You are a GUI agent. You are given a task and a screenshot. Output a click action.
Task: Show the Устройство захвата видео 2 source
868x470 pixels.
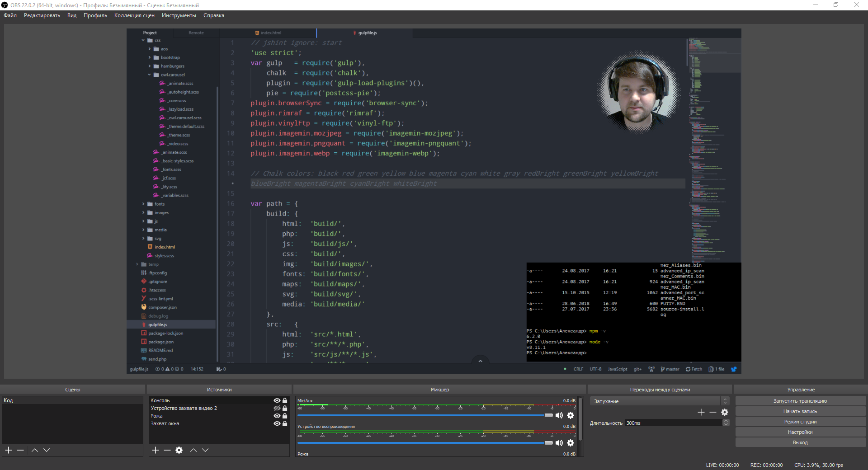pyautogui.click(x=277, y=408)
